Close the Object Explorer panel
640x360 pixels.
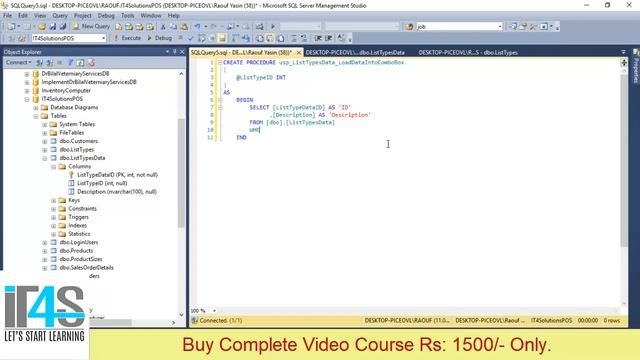[x=182, y=52]
